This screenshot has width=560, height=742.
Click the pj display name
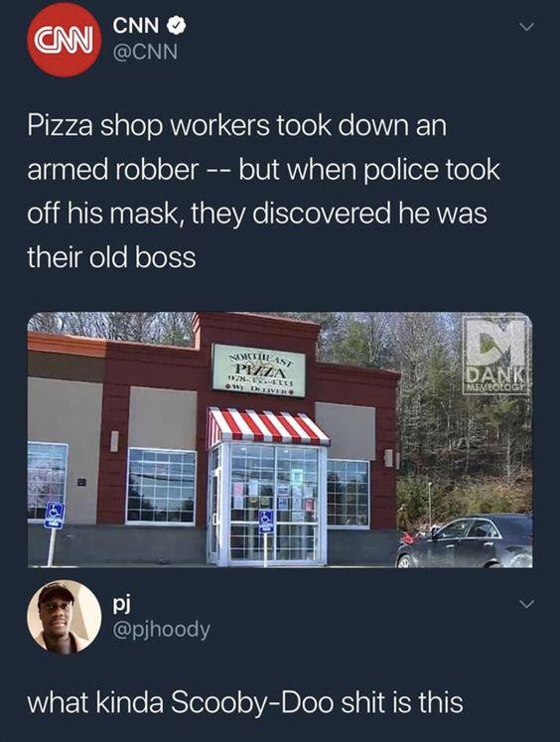pyautogui.click(x=121, y=604)
